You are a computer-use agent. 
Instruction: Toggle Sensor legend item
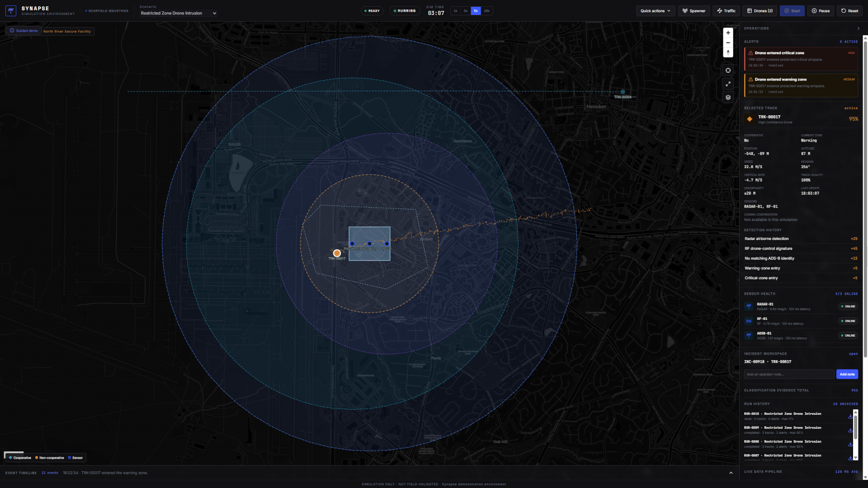pos(75,458)
